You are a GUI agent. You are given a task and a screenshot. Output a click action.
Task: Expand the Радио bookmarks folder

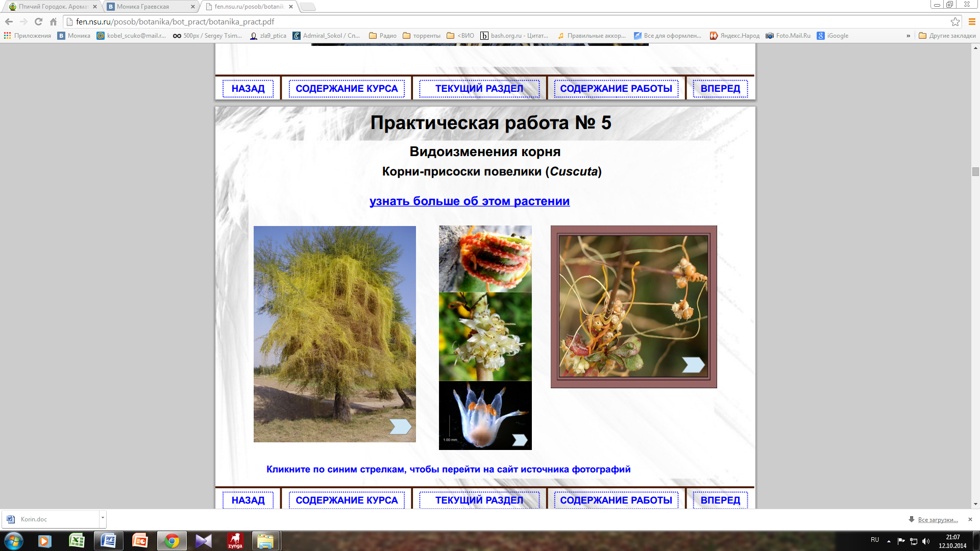tap(383, 36)
